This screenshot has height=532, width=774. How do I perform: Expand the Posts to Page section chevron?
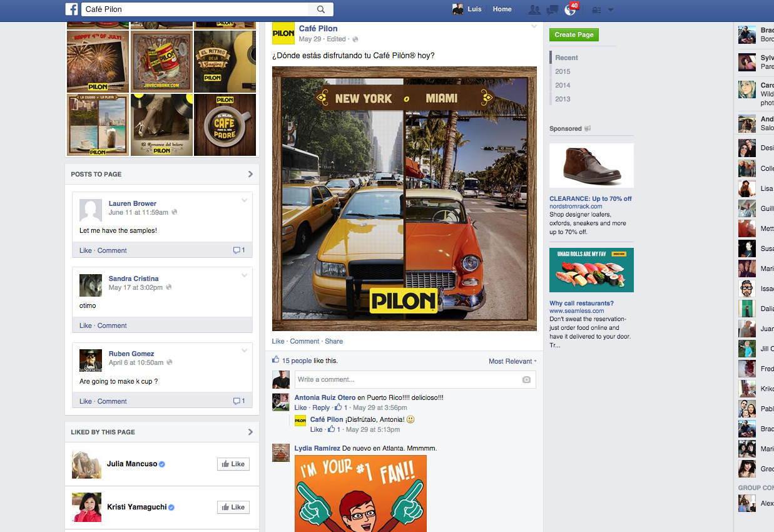(x=250, y=174)
